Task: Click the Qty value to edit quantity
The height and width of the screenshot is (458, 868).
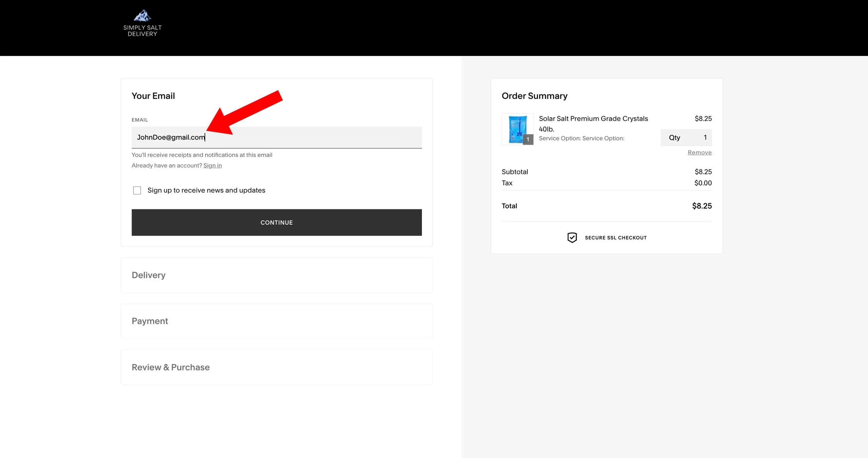Action: (705, 138)
